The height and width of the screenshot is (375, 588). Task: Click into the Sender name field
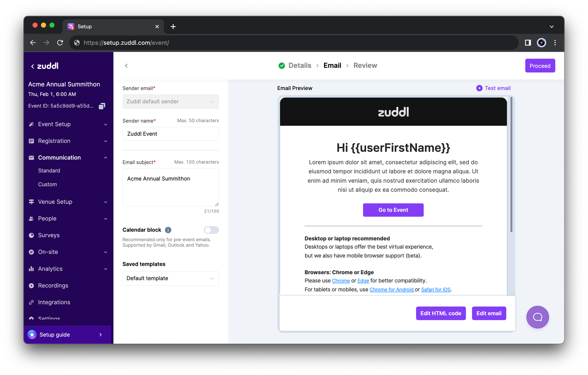171,134
